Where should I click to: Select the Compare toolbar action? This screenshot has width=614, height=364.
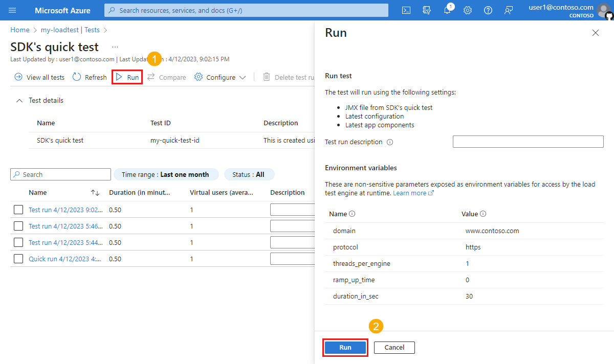166,77
